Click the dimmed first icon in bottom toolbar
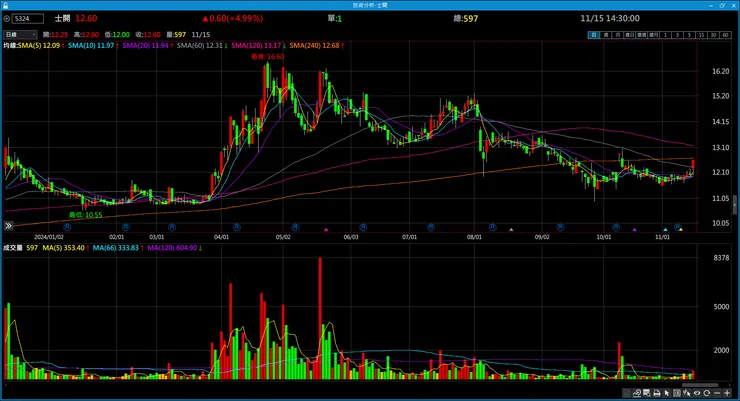The height and width of the screenshot is (401, 740). pos(626,393)
